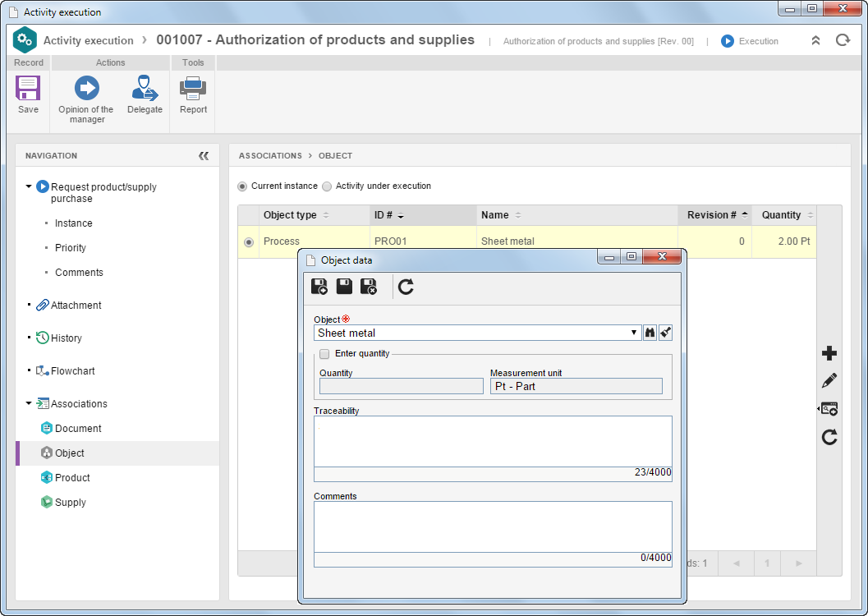The width and height of the screenshot is (868, 616).
Task: Maximize the Object data dialog
Action: 631,256
